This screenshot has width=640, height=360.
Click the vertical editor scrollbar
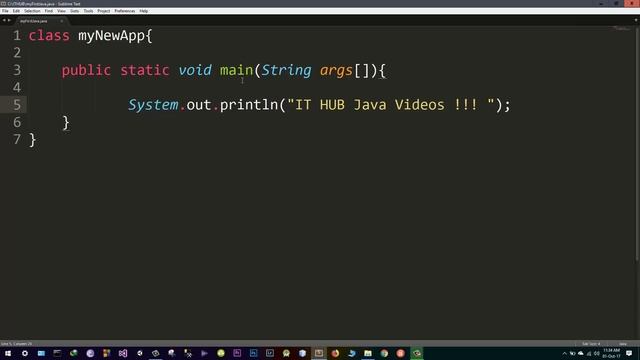coord(637,143)
